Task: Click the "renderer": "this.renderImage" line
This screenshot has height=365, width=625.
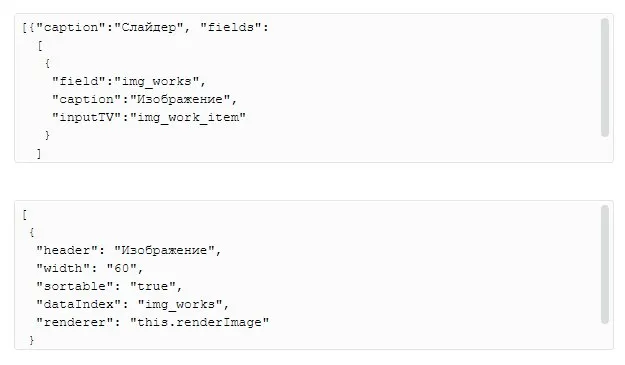Action: [153, 322]
